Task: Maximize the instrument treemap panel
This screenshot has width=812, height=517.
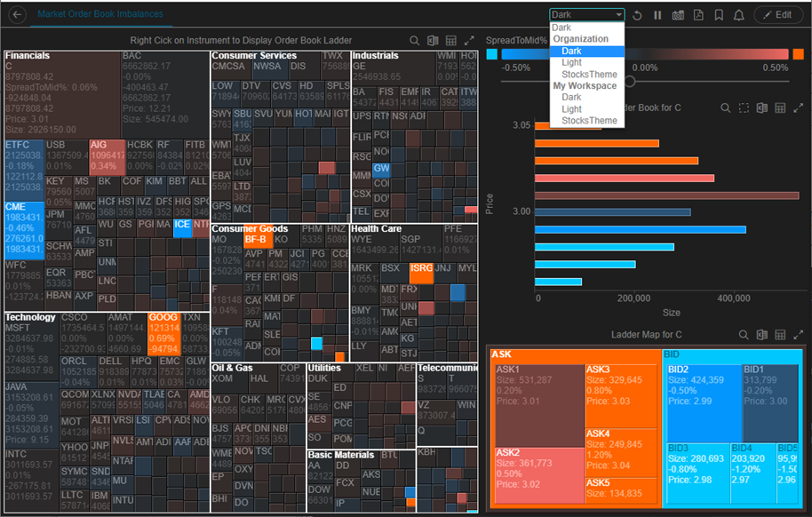Action: tap(469, 40)
